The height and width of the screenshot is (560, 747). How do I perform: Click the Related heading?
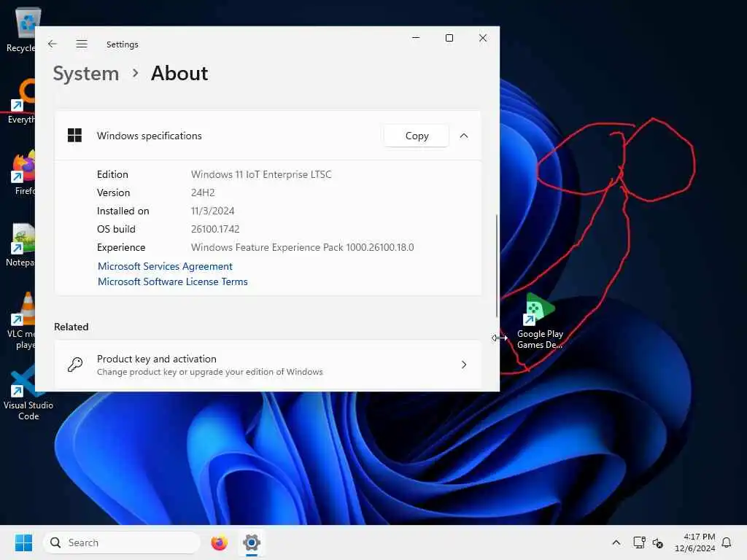[71, 327]
